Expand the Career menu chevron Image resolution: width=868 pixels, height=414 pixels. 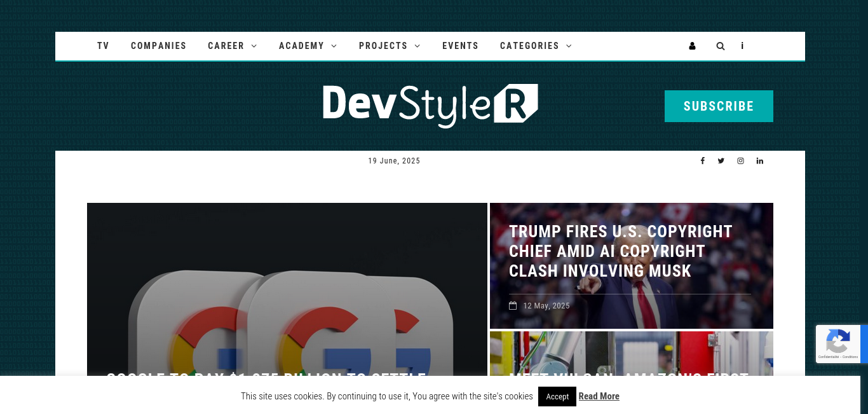pyautogui.click(x=254, y=46)
